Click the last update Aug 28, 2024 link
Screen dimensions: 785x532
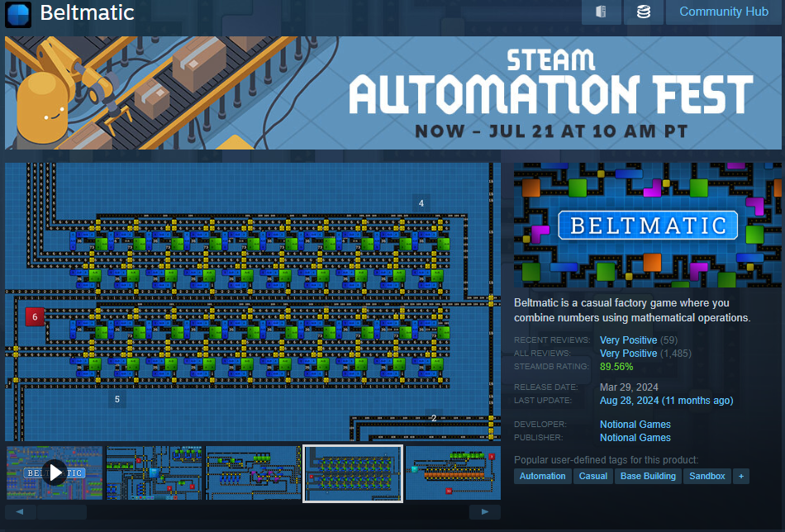666,401
